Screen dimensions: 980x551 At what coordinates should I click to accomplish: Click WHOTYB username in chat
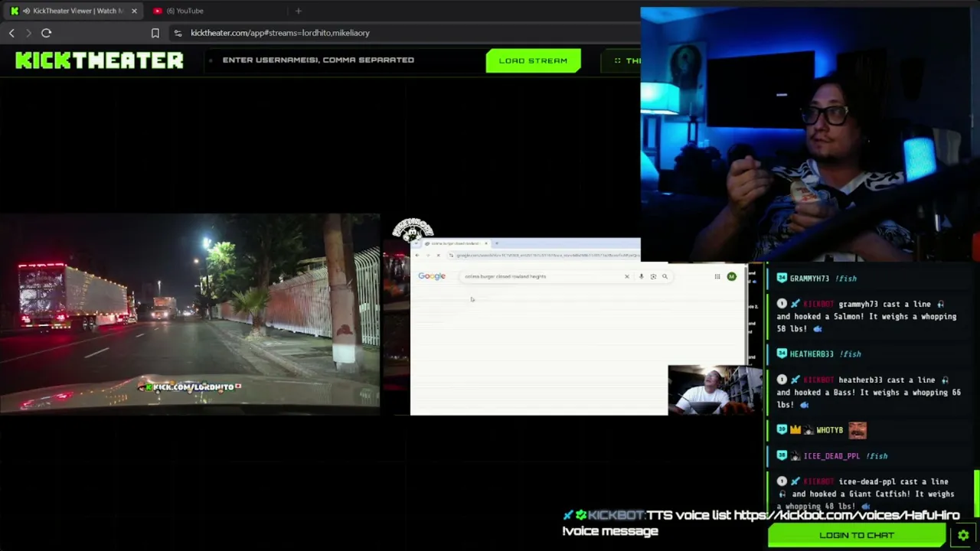click(x=830, y=430)
